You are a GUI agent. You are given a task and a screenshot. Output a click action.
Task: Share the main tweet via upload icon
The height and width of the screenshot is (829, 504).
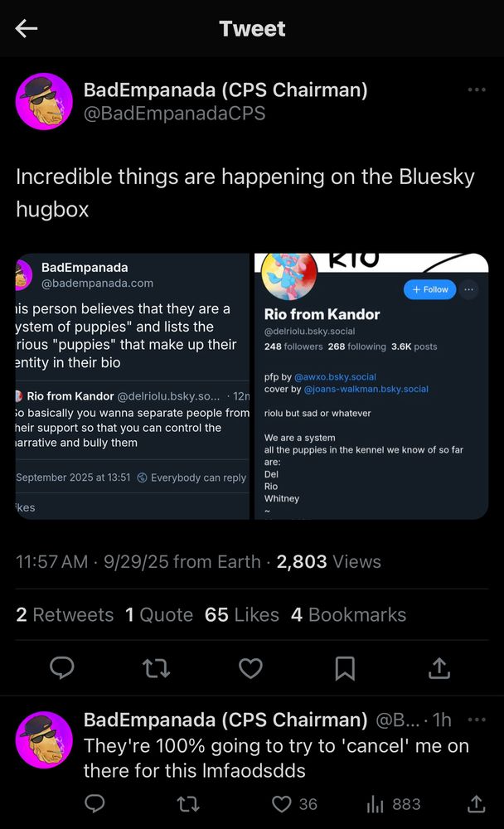click(x=439, y=669)
